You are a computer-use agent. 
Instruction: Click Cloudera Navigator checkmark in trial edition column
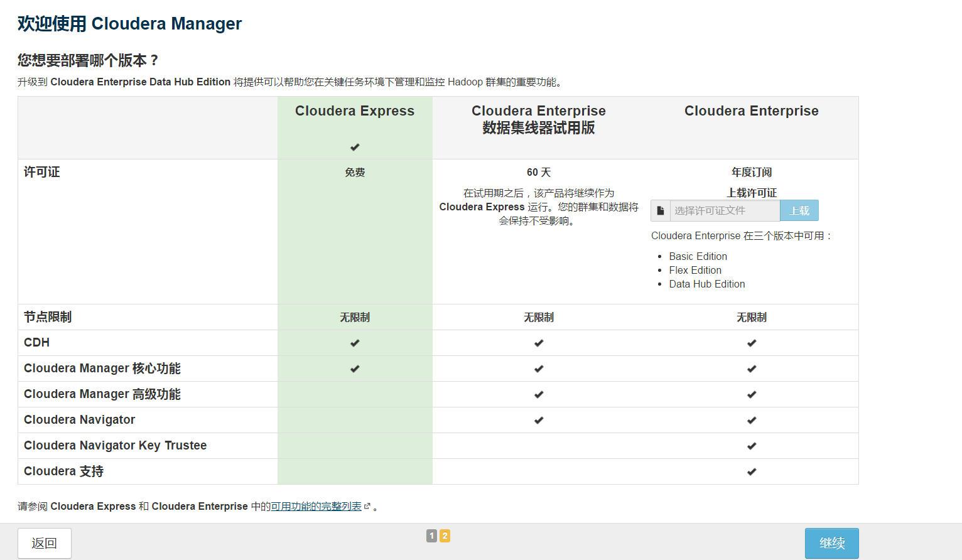(539, 420)
